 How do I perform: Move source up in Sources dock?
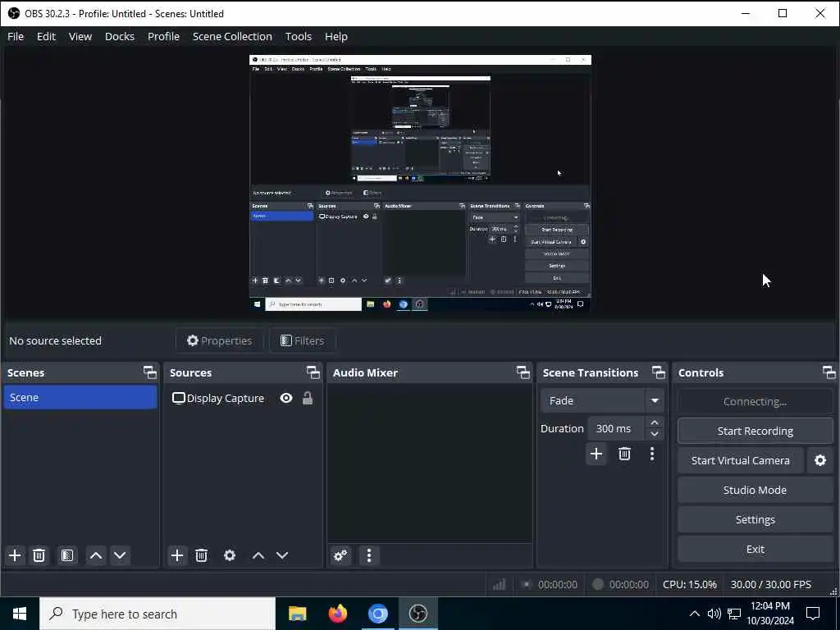pos(258,555)
